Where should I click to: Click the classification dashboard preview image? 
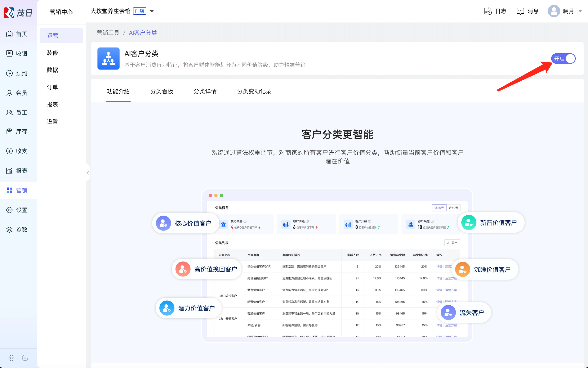[337, 265]
